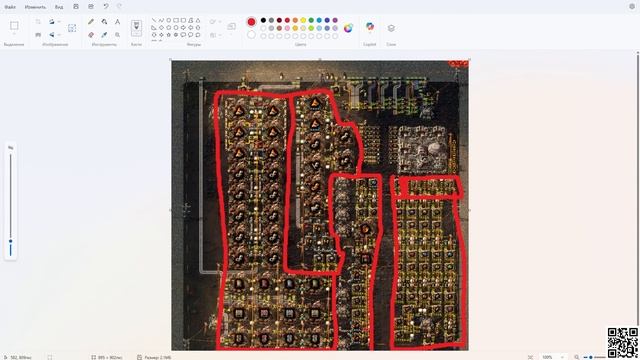Open the Edit colors wheel
Viewport: 640px width, 360px height.
click(348, 28)
